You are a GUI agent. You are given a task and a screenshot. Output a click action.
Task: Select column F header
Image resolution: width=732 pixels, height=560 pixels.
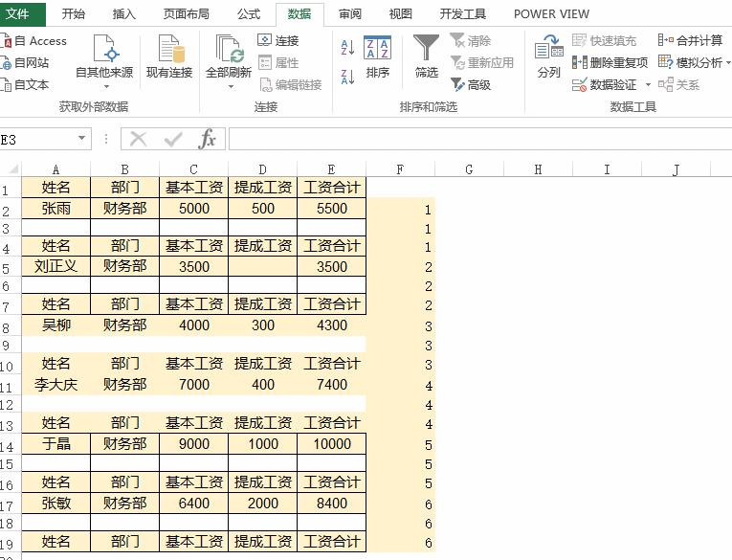tap(400, 169)
